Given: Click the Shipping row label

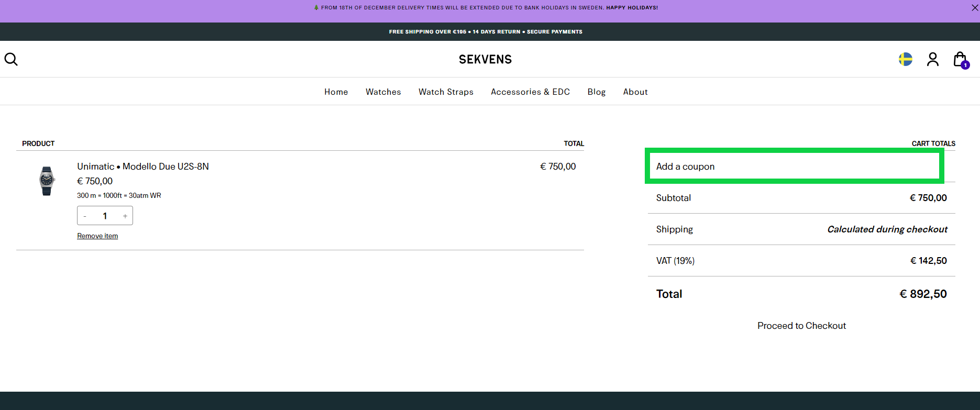Looking at the screenshot, I should (x=675, y=229).
